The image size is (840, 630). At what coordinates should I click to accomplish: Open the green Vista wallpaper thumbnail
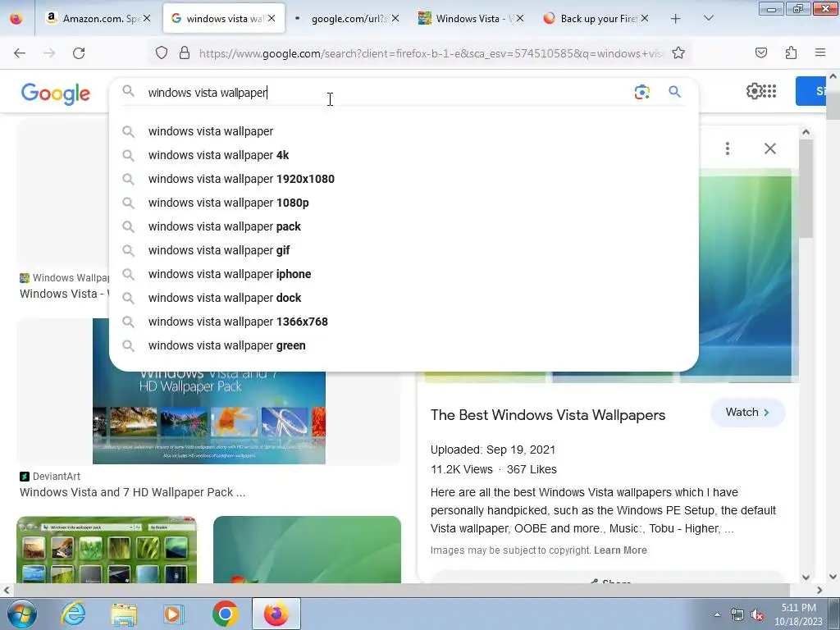(307, 550)
